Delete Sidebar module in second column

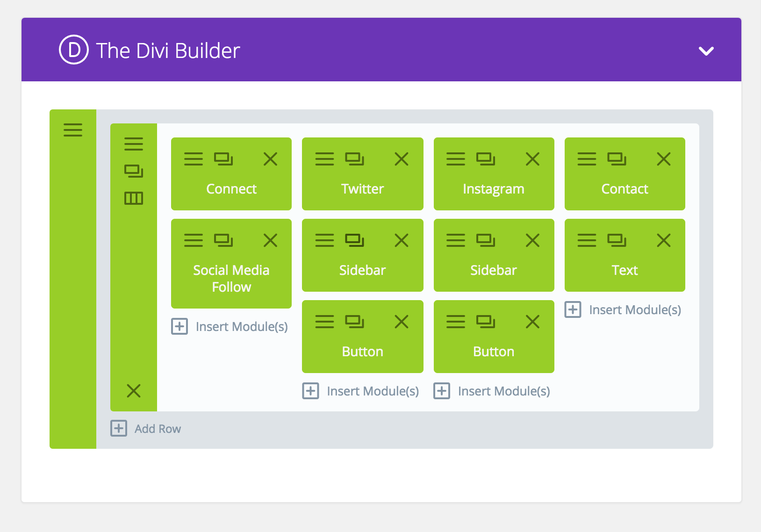click(x=402, y=240)
